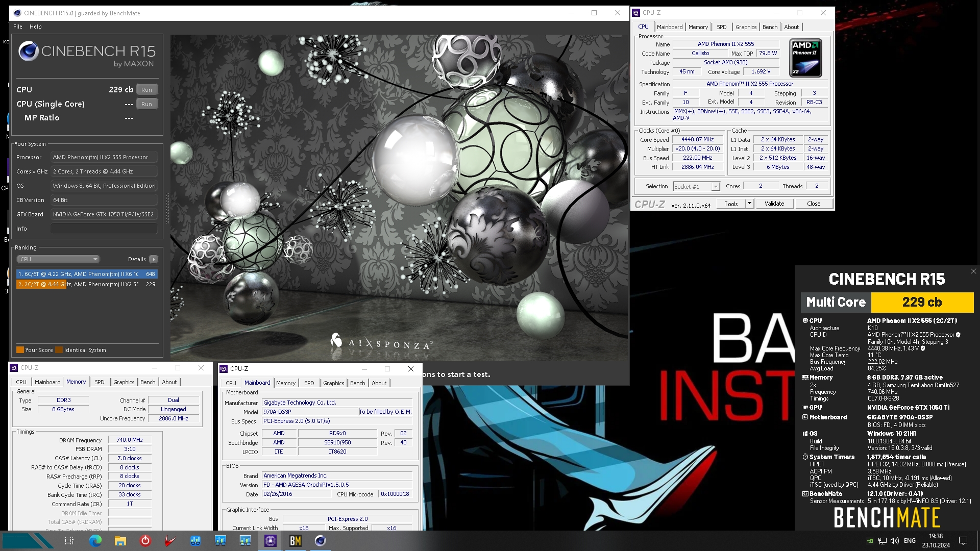This screenshot has width=980, height=551.
Task: Click the Tools button in CPU-Z
Action: pyautogui.click(x=731, y=204)
